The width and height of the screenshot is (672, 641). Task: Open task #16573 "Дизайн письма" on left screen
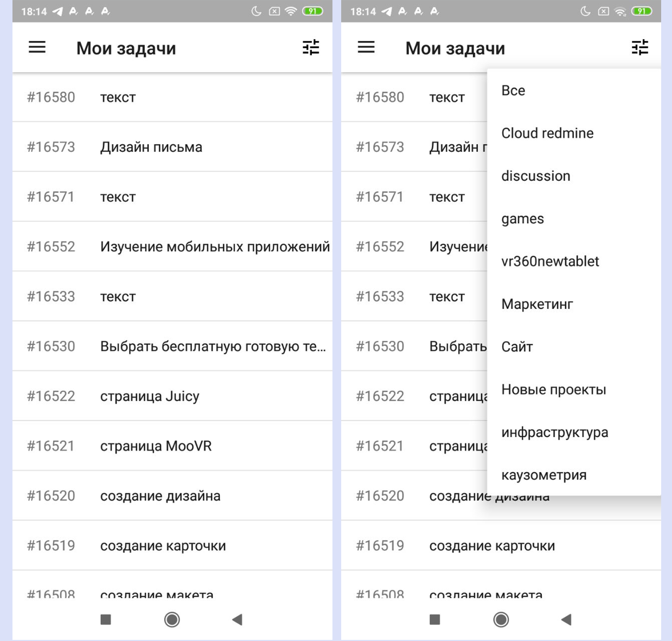click(172, 147)
